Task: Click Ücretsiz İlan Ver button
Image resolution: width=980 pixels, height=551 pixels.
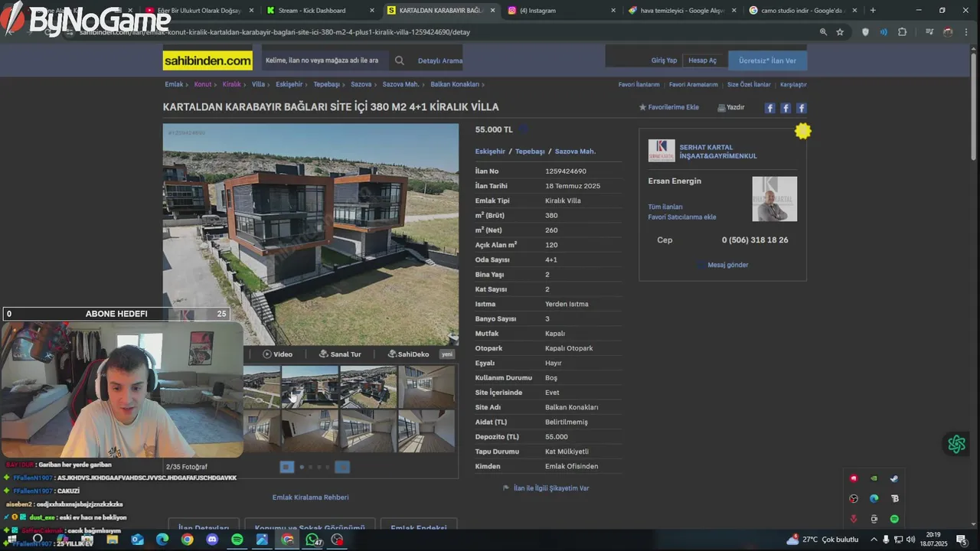Action: (x=767, y=60)
